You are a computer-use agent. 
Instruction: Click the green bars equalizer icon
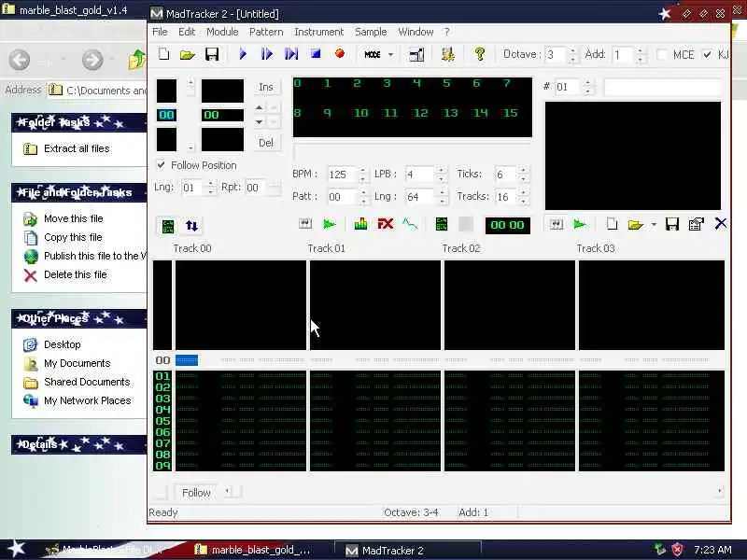(360, 224)
